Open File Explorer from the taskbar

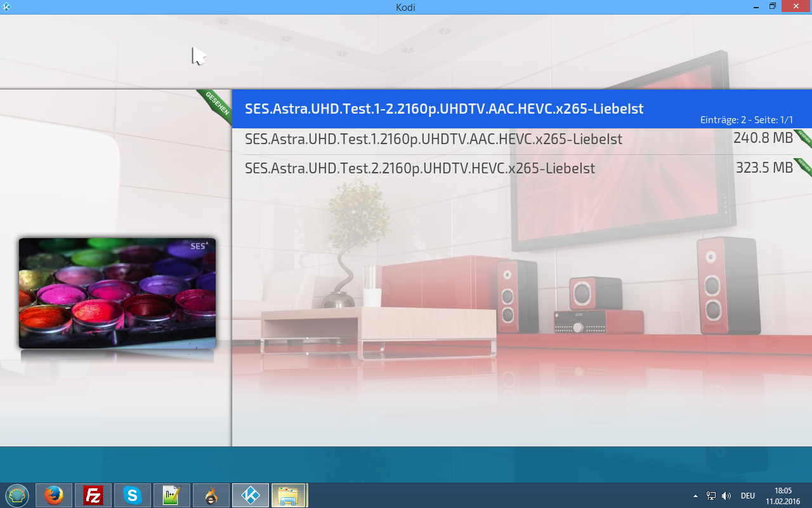(290, 495)
